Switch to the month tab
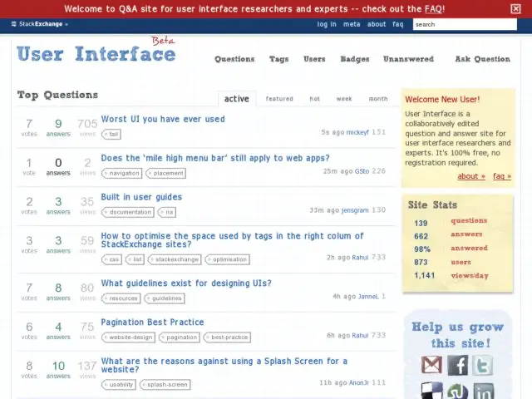This screenshot has height=399, width=532. tap(377, 99)
